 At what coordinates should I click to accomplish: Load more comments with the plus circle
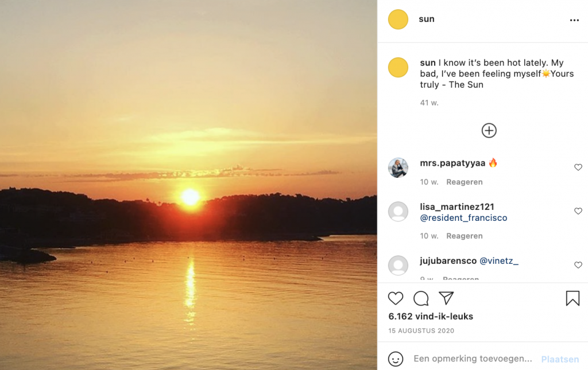[x=489, y=131]
